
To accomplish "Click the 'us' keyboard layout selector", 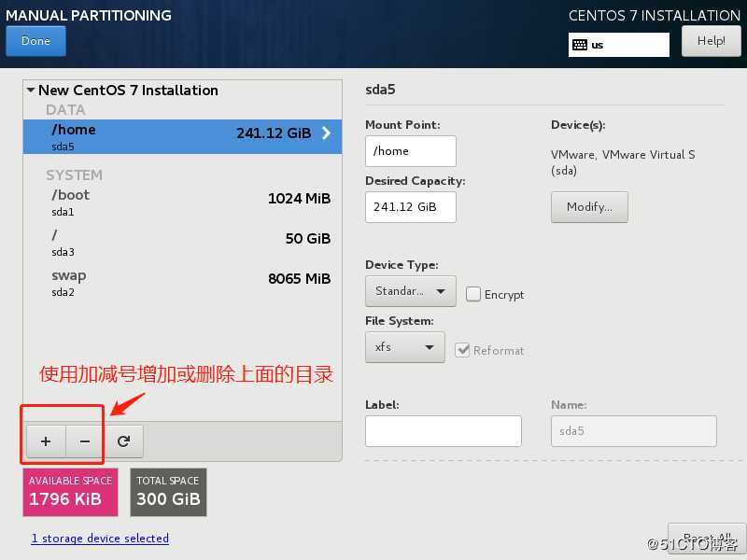I will (x=618, y=45).
